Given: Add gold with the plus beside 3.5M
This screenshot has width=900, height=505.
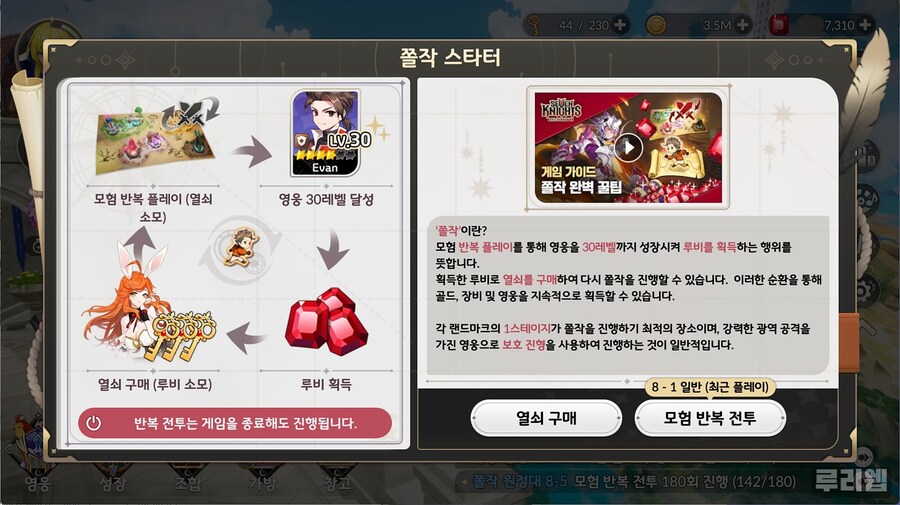Looking at the screenshot, I should [x=742, y=25].
